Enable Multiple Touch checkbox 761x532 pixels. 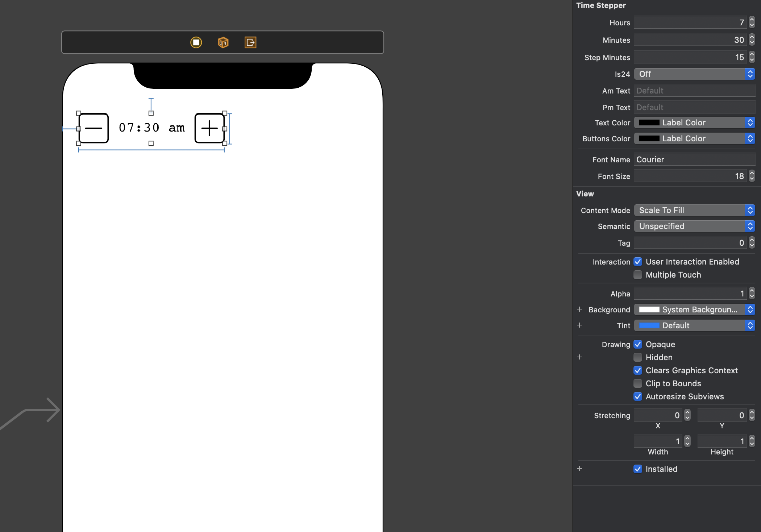pos(638,275)
